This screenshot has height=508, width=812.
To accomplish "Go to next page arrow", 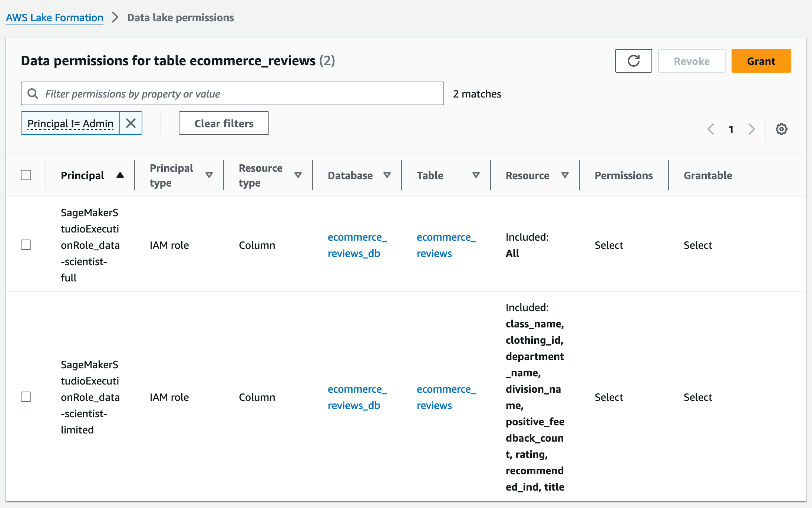I will (752, 129).
